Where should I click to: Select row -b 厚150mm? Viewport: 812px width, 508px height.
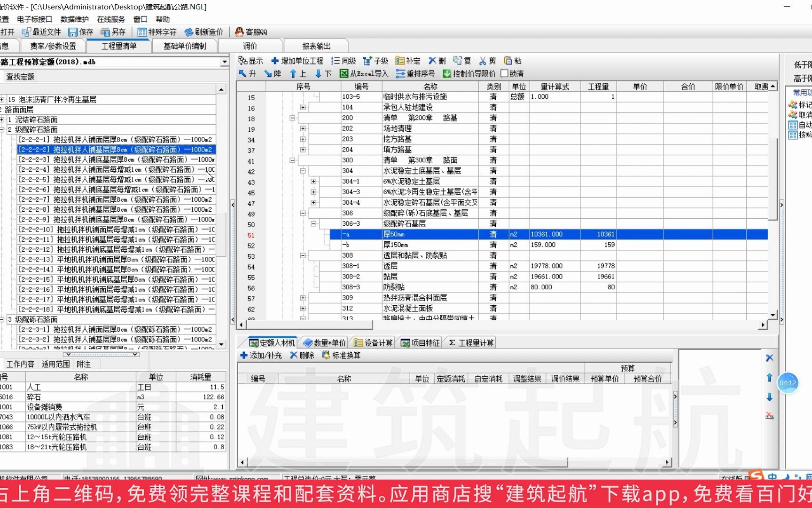(548, 245)
